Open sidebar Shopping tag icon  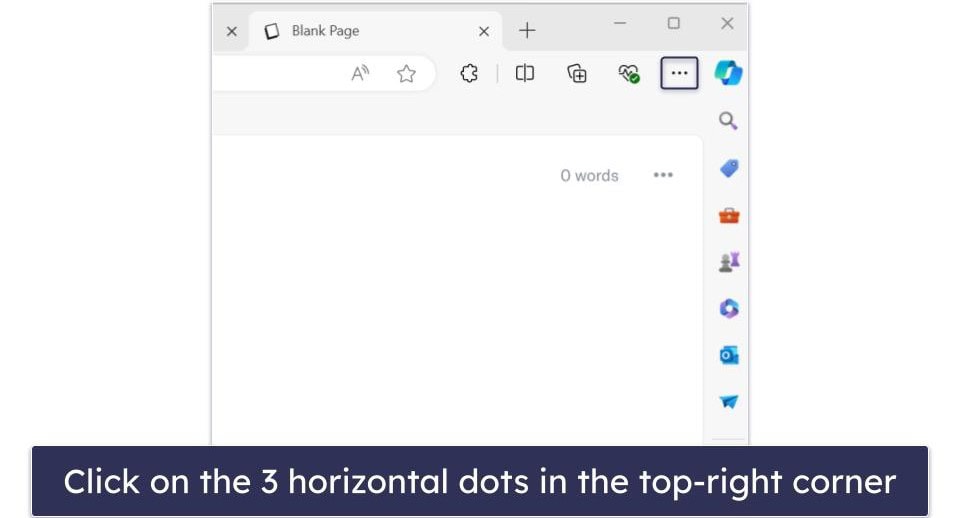[729, 168]
